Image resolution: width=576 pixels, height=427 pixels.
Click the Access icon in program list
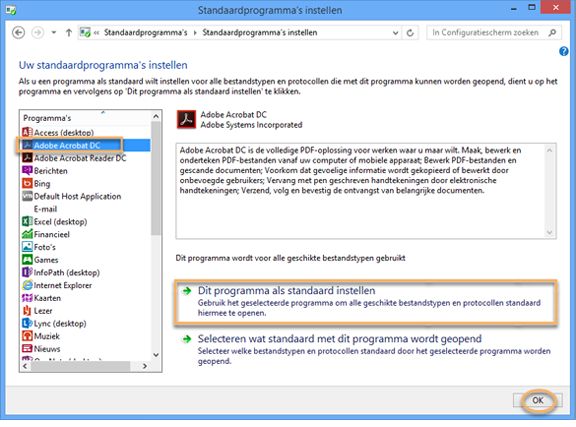(27, 132)
